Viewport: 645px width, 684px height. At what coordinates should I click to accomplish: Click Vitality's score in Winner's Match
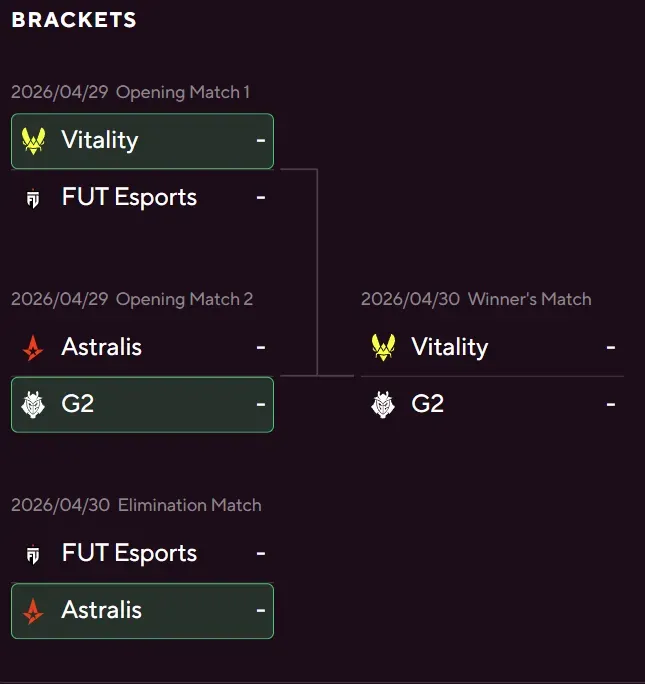pos(610,347)
